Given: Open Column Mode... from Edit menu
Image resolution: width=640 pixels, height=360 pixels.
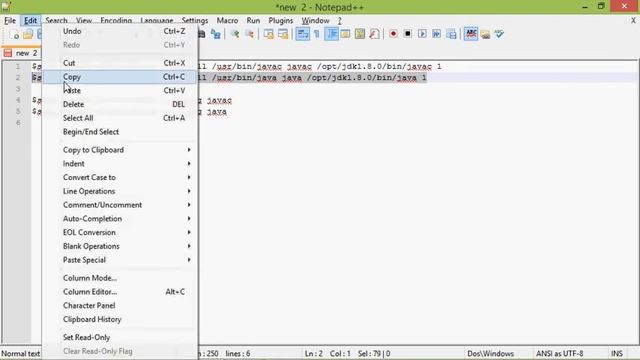Looking at the screenshot, I should coord(120,278).
